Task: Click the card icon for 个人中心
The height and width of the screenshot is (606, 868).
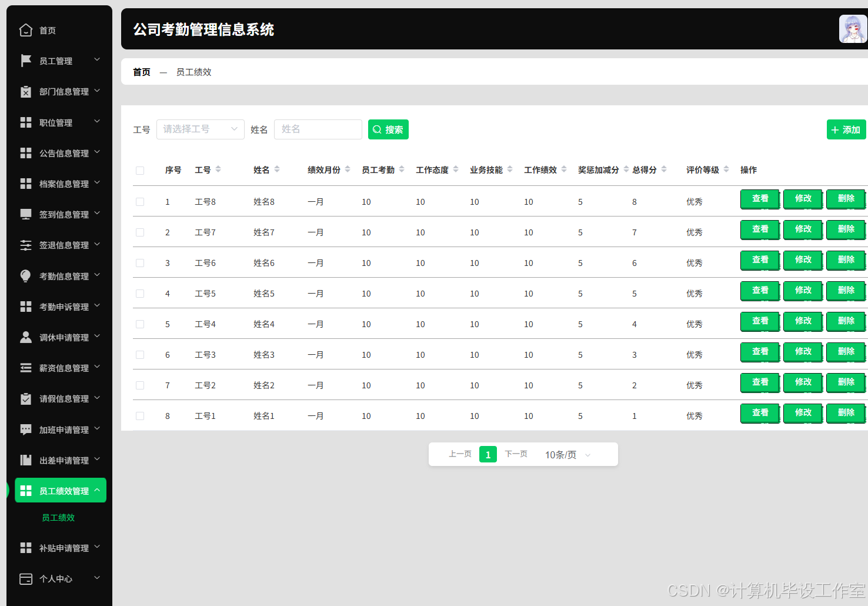Action: [x=26, y=579]
